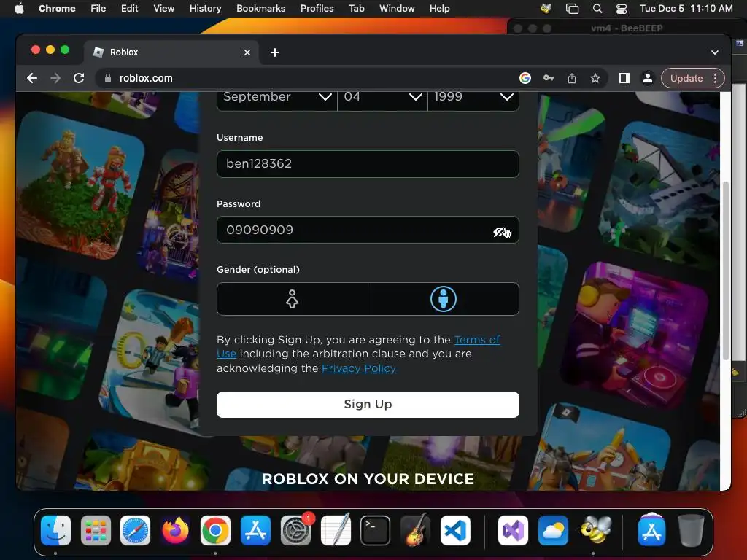Click the page vertical scrollbar

click(726, 271)
